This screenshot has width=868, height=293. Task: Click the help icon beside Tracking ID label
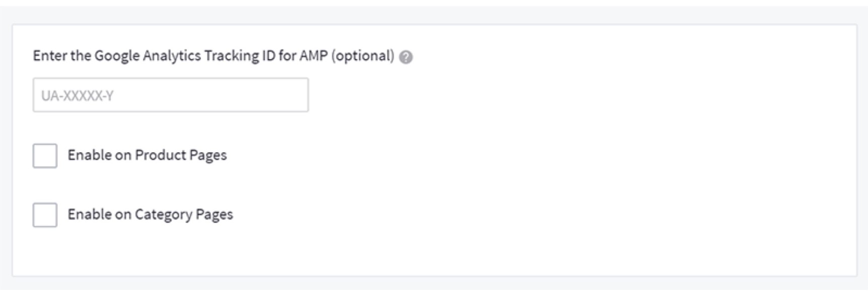(406, 57)
